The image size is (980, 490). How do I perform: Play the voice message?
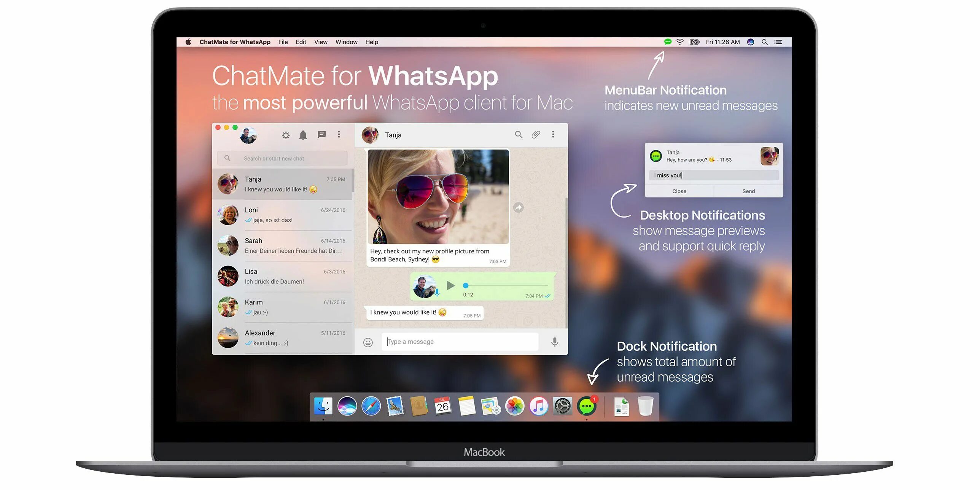click(450, 285)
